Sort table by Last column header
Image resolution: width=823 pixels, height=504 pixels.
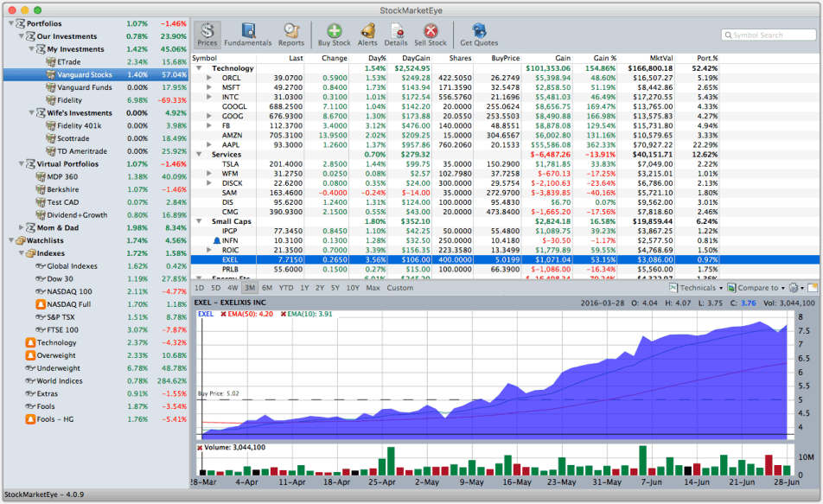(x=296, y=58)
